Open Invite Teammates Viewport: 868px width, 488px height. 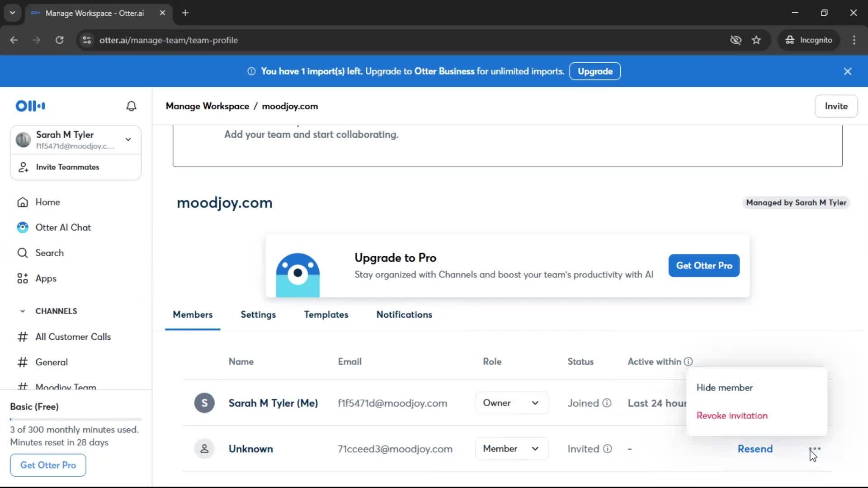click(x=75, y=167)
